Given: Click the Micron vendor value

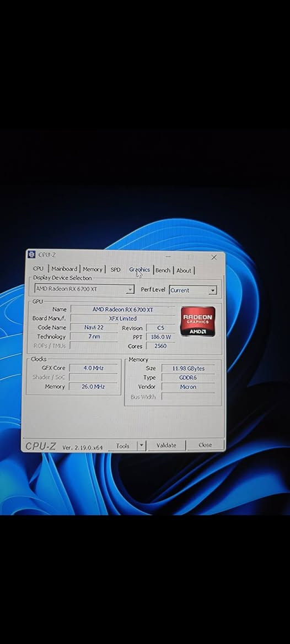Looking at the screenshot, I should pos(188,387).
